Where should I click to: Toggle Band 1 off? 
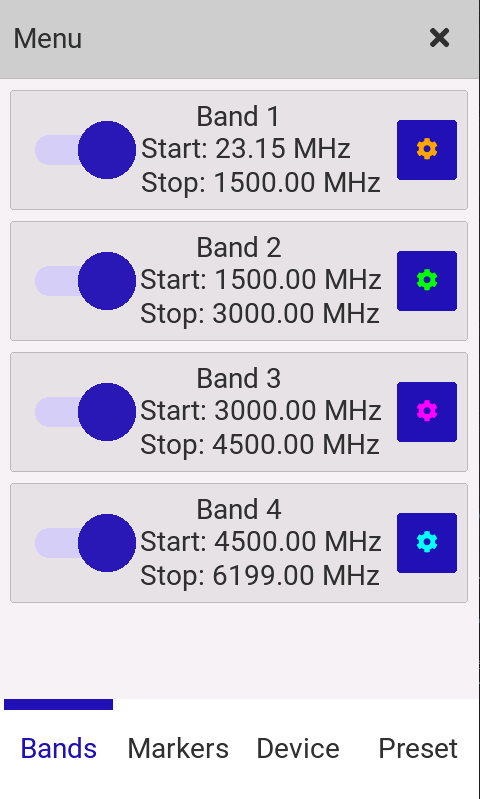point(85,150)
